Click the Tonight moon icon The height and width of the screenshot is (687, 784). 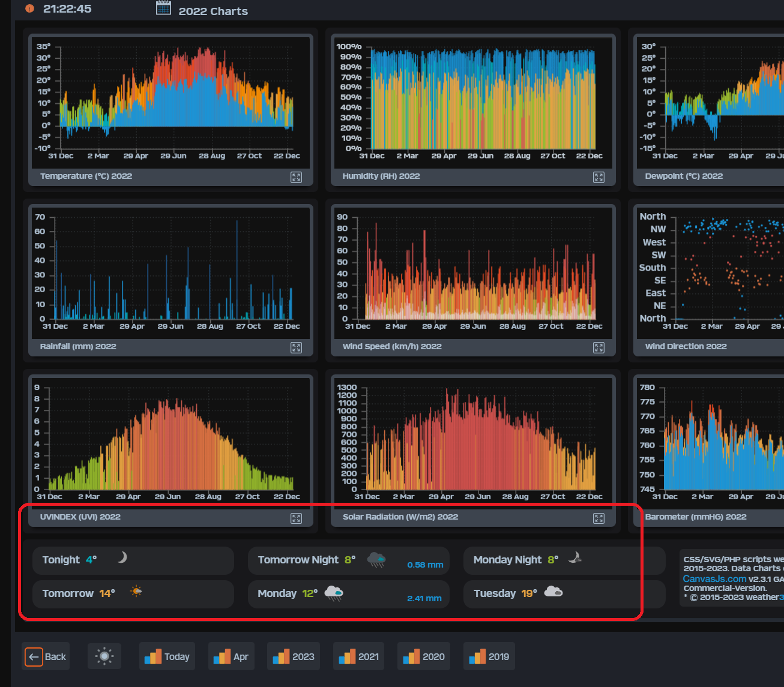[122, 557]
